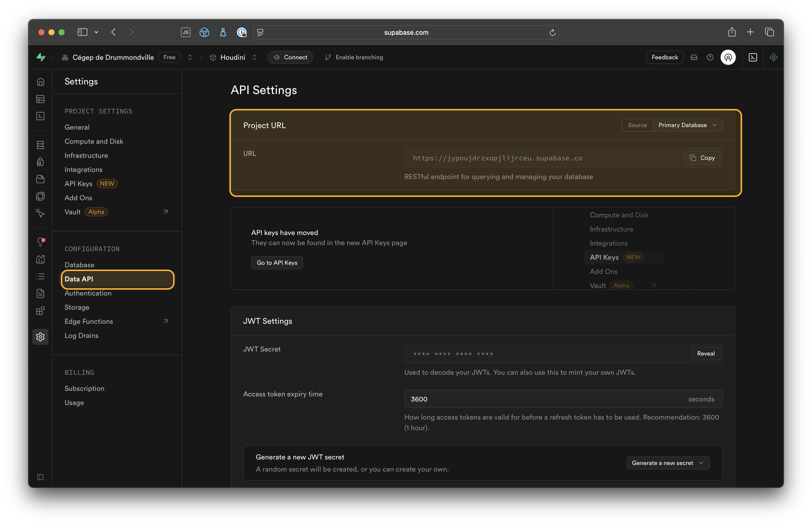Open Log Drains configuration page
The height and width of the screenshot is (525, 812).
click(x=82, y=335)
